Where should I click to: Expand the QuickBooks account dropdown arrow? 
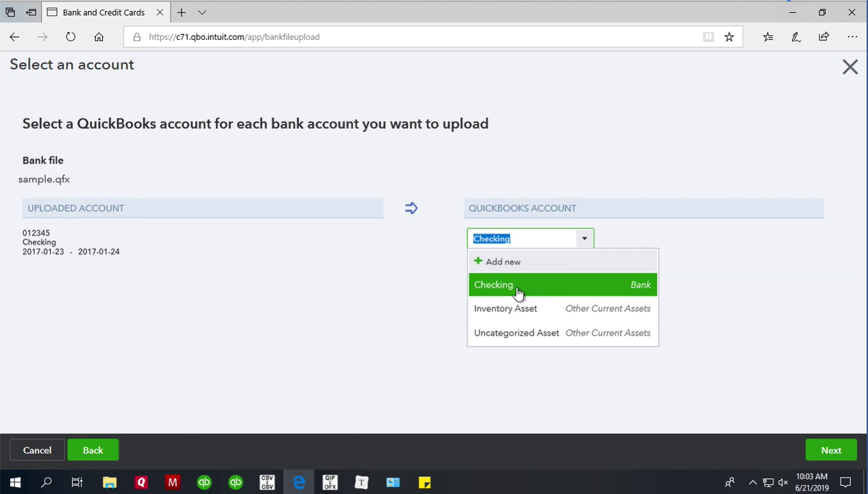pos(584,239)
